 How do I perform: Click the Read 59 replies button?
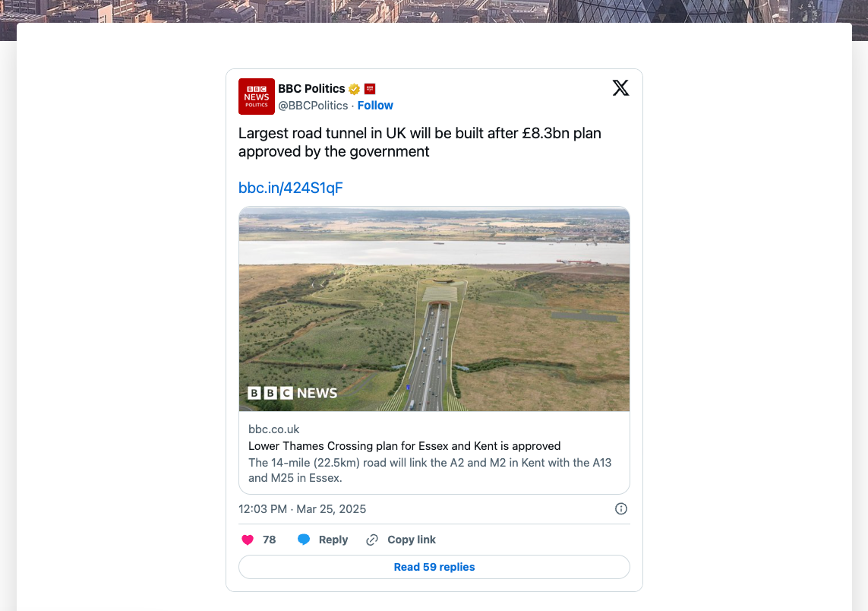[434, 567]
